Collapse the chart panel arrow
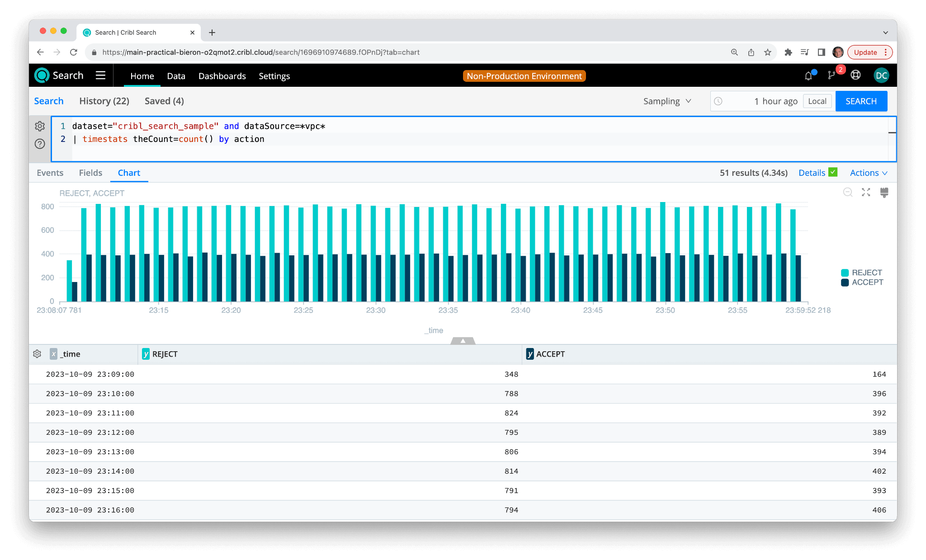The image size is (926, 560). point(463,341)
